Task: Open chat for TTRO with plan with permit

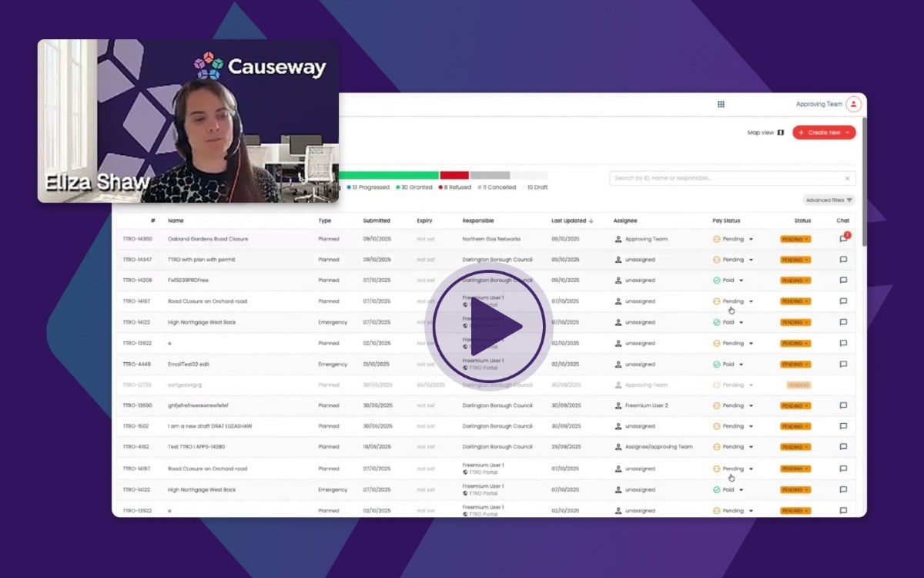Action: (843, 260)
